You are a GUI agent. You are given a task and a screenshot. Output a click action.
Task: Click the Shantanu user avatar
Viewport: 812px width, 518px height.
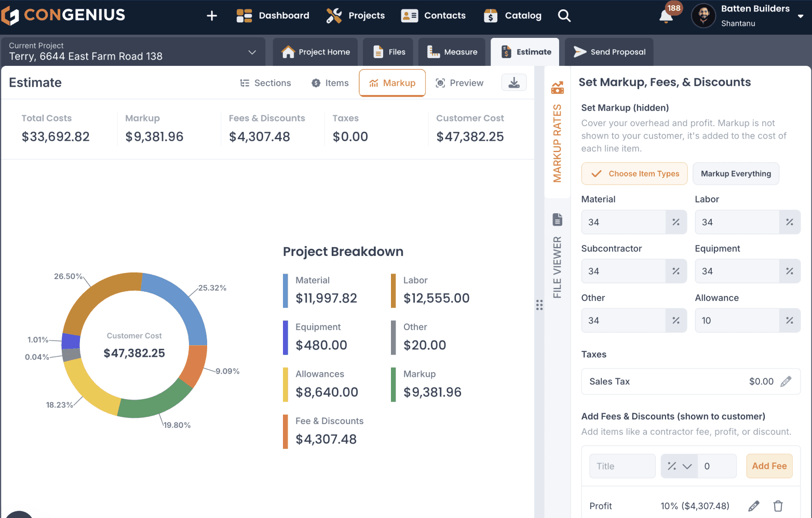click(703, 16)
